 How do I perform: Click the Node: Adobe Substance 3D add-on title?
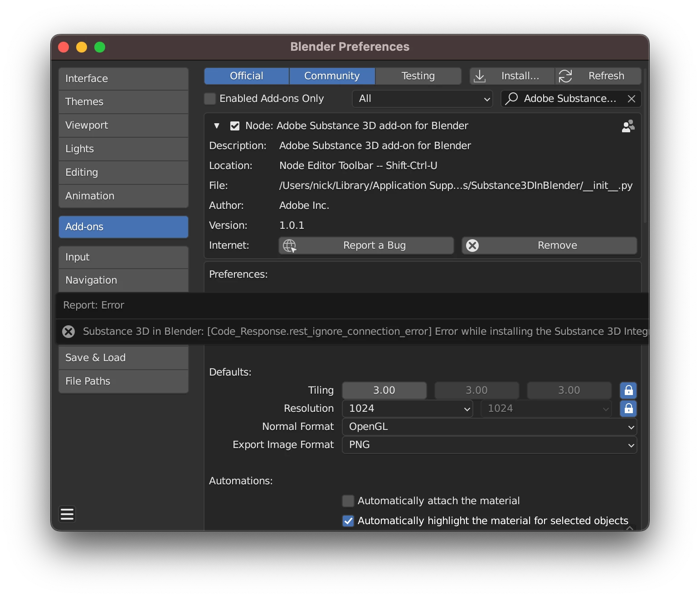[x=357, y=126]
